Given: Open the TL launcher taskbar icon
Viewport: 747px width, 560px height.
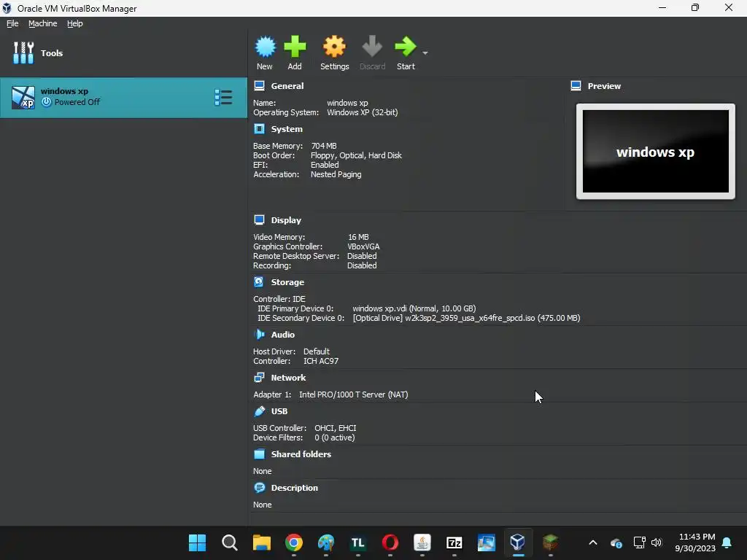Looking at the screenshot, I should pos(357,542).
